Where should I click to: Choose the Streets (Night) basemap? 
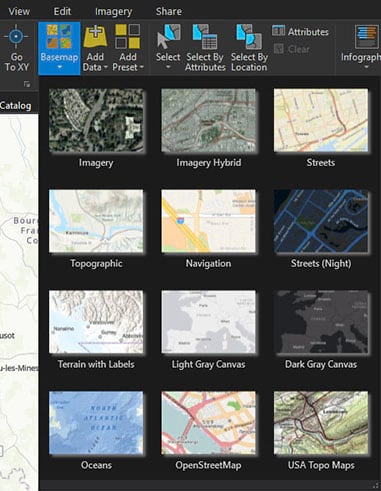pos(321,221)
